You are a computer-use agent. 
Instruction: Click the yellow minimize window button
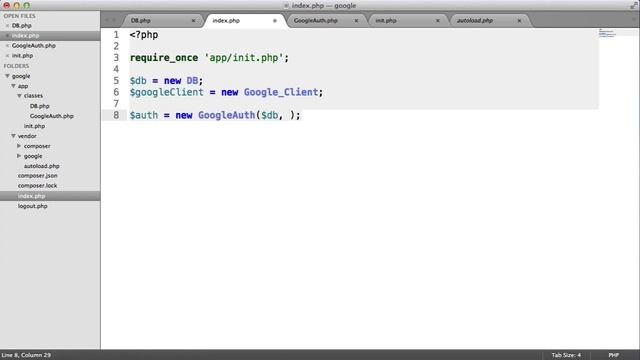coord(17,5)
